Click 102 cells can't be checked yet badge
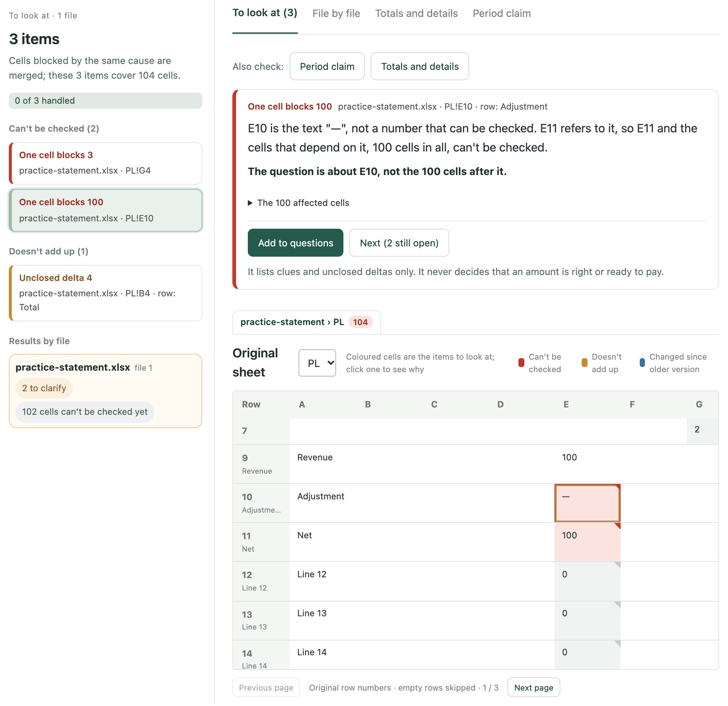The width and height of the screenshot is (728, 706). click(x=85, y=413)
